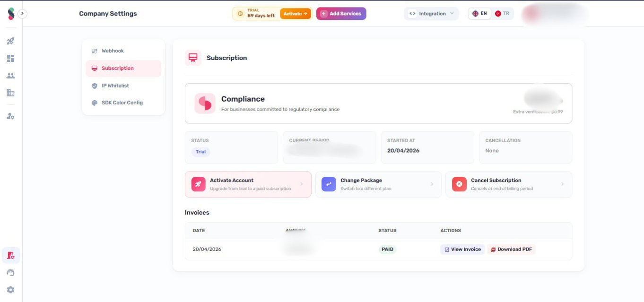The width and height of the screenshot is (644, 302).
Task: Click the 89 days left text
Action: (x=261, y=16)
